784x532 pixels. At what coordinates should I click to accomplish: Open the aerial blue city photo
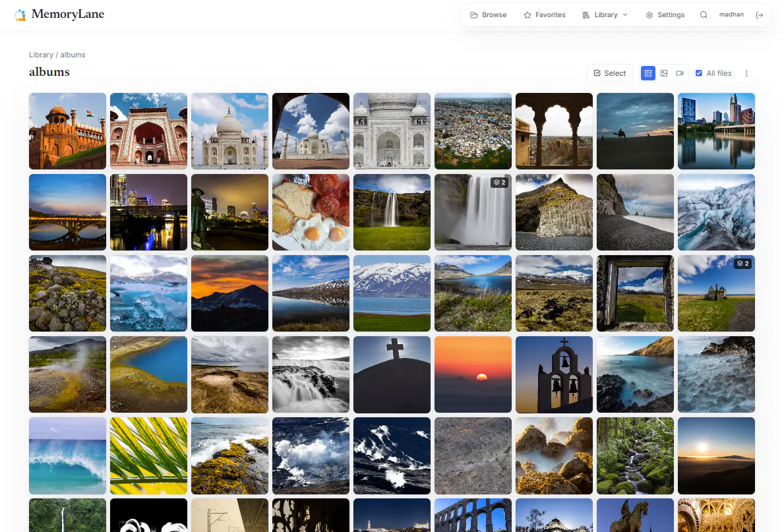pos(473,131)
